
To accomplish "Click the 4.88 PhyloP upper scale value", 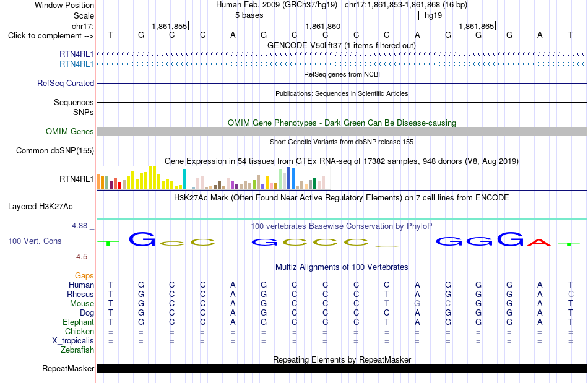I will 79,226.
